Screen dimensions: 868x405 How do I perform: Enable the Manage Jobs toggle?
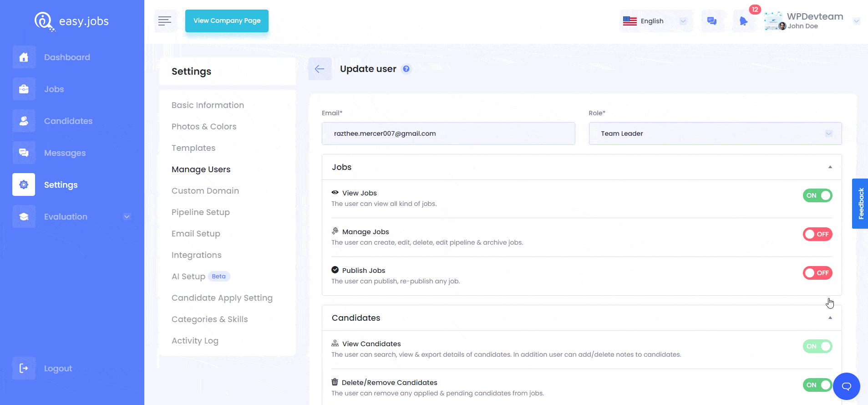[x=817, y=234]
